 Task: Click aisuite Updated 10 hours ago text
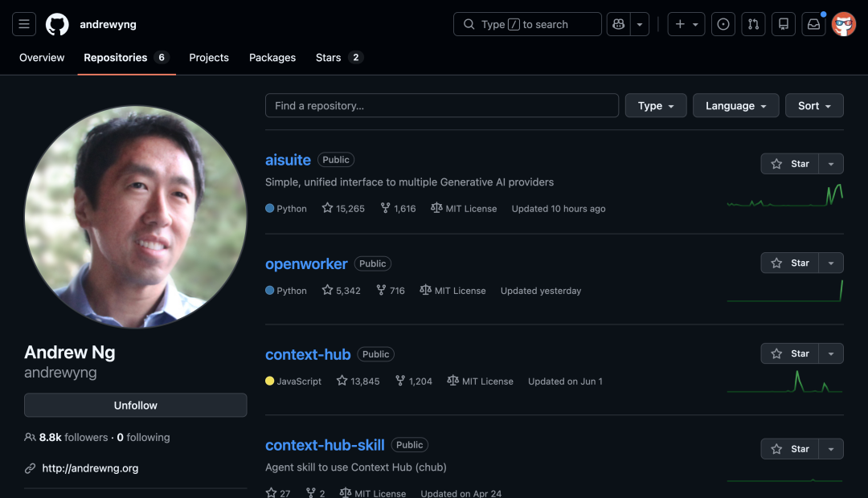point(559,209)
